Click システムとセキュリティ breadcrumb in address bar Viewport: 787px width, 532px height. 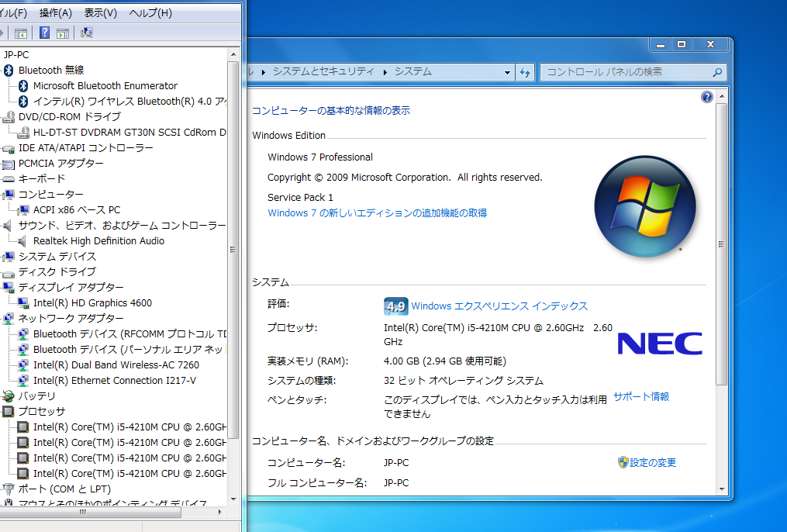click(323, 72)
